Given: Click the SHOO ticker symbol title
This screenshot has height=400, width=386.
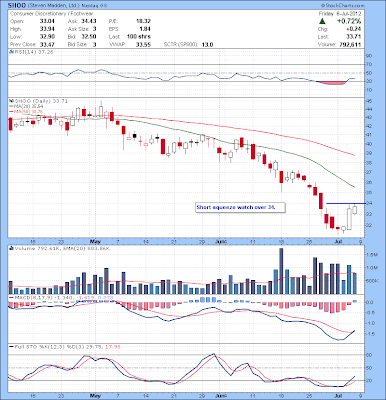Looking at the screenshot, I should [x=17, y=6].
